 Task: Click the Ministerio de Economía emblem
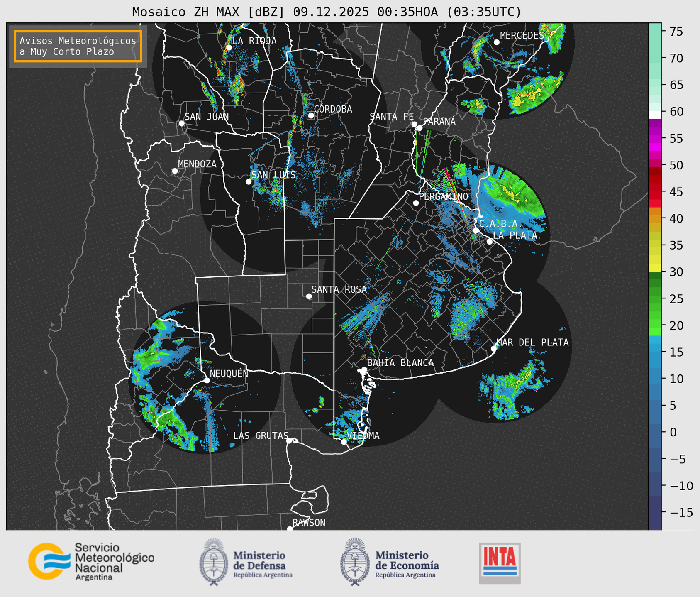point(355,562)
